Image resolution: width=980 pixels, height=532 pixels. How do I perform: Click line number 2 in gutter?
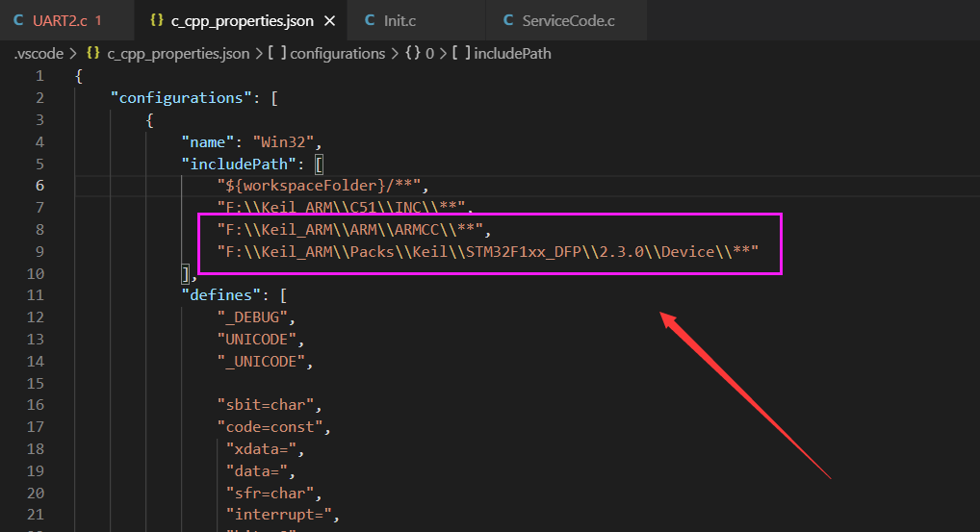tap(40, 98)
